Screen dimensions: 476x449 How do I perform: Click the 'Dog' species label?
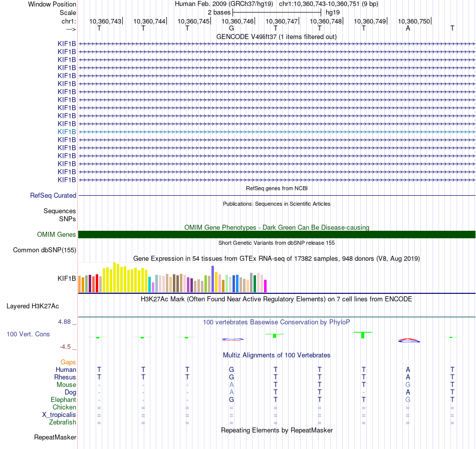click(70, 392)
